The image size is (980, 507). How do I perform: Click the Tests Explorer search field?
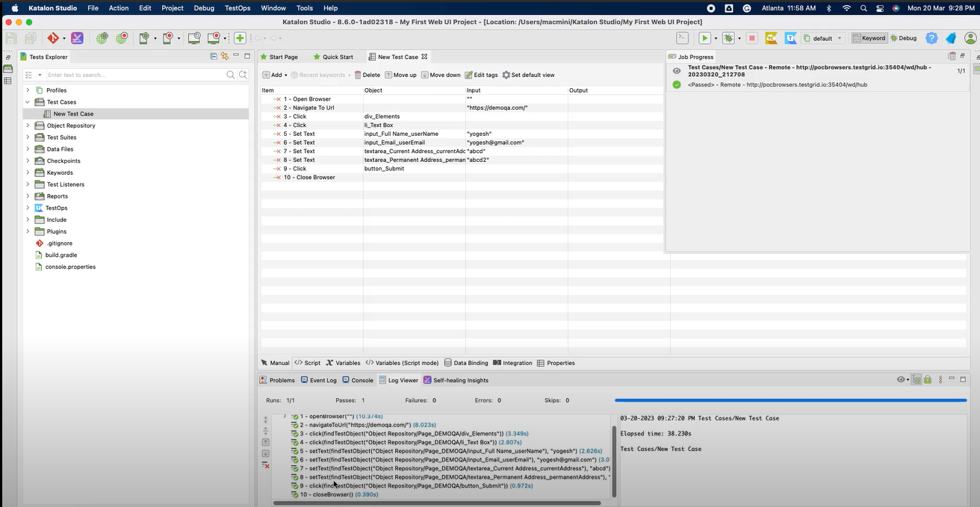tap(135, 75)
